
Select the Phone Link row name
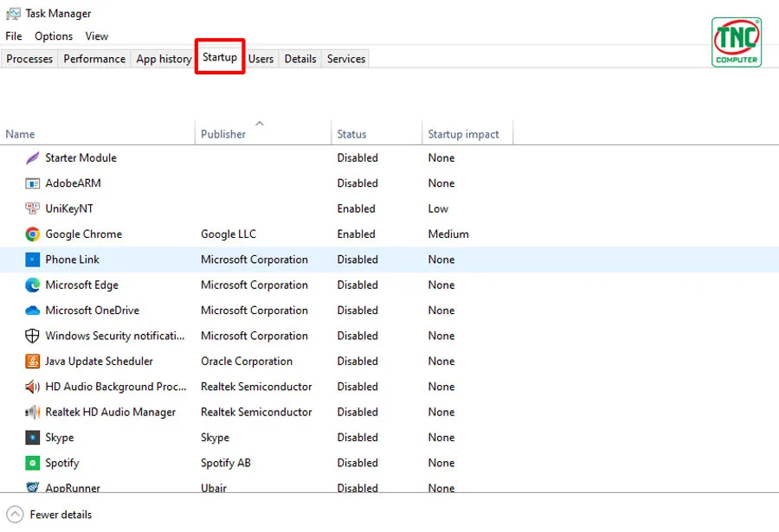tap(72, 260)
